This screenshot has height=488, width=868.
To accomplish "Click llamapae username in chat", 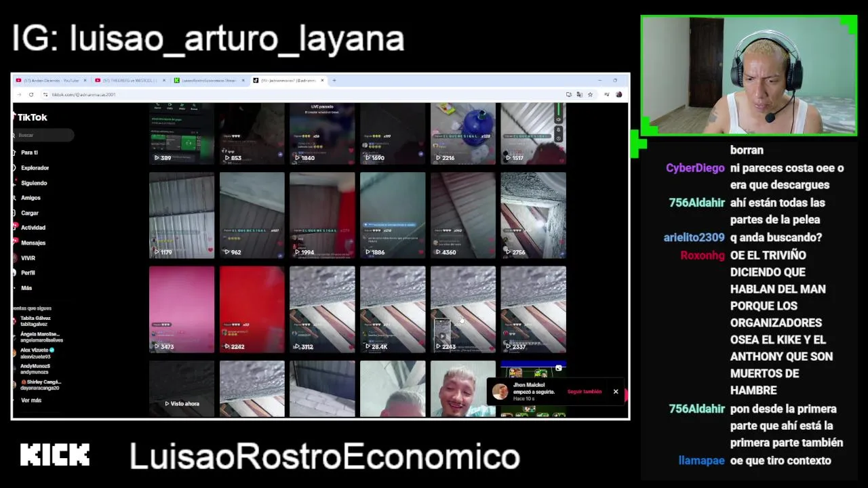I will (702, 461).
